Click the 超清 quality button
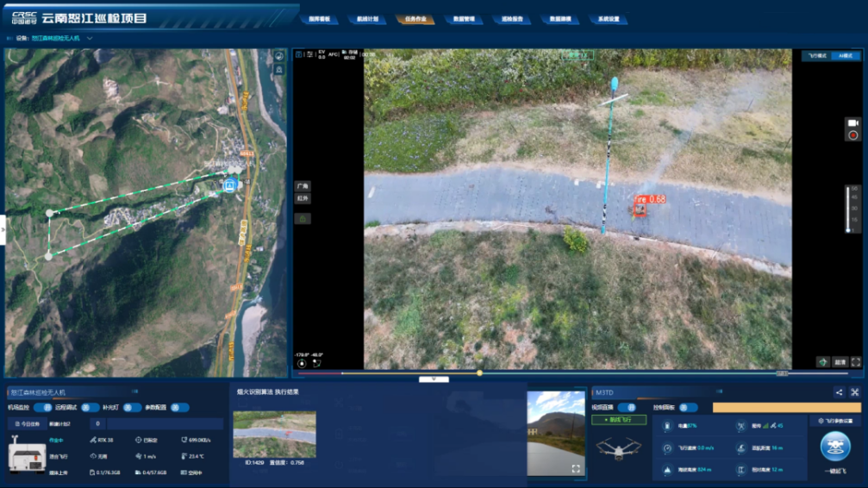 (x=840, y=362)
